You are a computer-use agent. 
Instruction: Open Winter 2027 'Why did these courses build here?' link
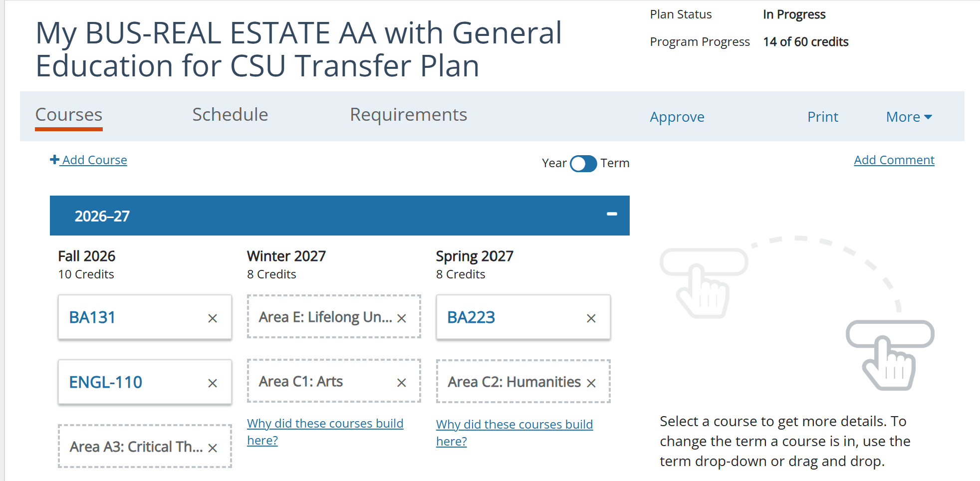click(x=325, y=424)
